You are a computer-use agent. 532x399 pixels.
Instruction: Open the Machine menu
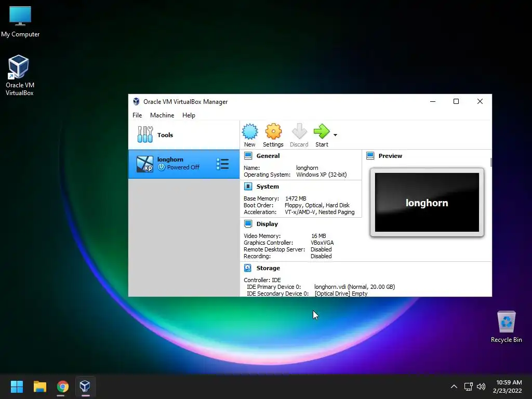coord(162,115)
